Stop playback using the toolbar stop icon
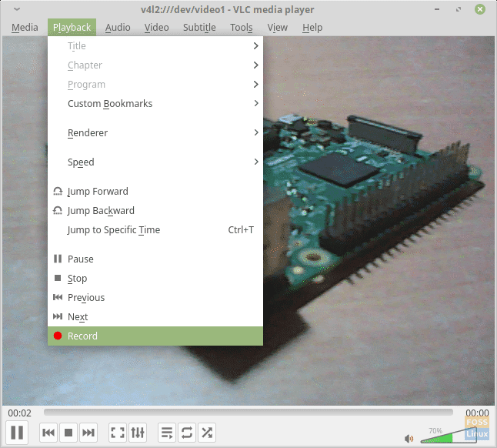The image size is (497, 448). [68, 433]
